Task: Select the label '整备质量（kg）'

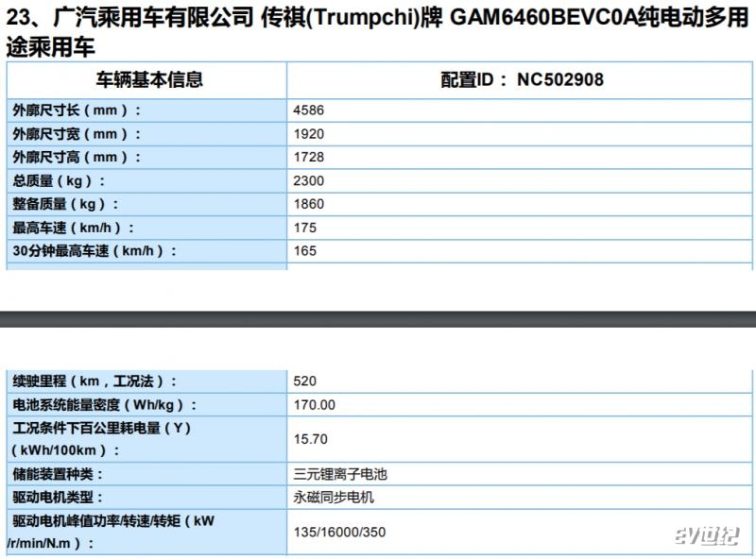Action: tap(65, 204)
